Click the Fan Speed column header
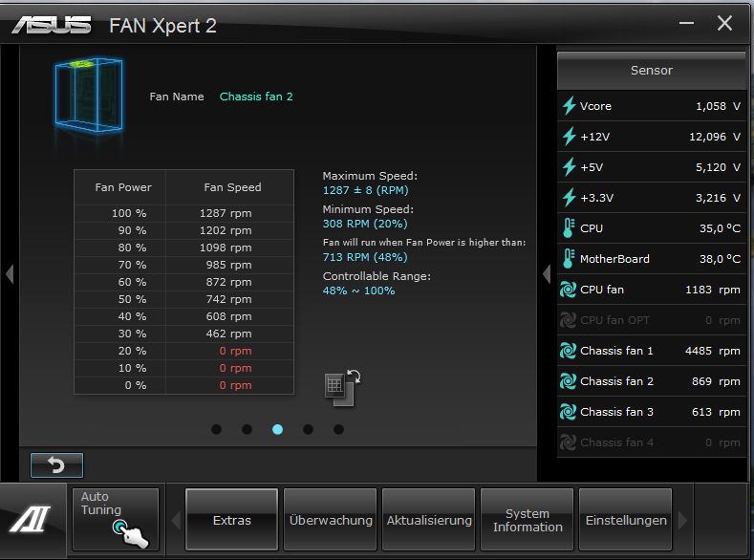This screenshot has height=560, width=754. click(232, 187)
